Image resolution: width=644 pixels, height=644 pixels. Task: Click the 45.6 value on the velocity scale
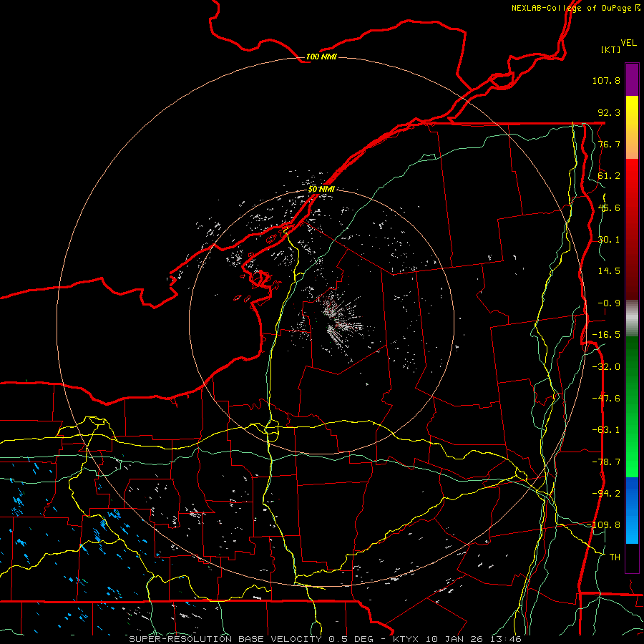[x=609, y=208]
